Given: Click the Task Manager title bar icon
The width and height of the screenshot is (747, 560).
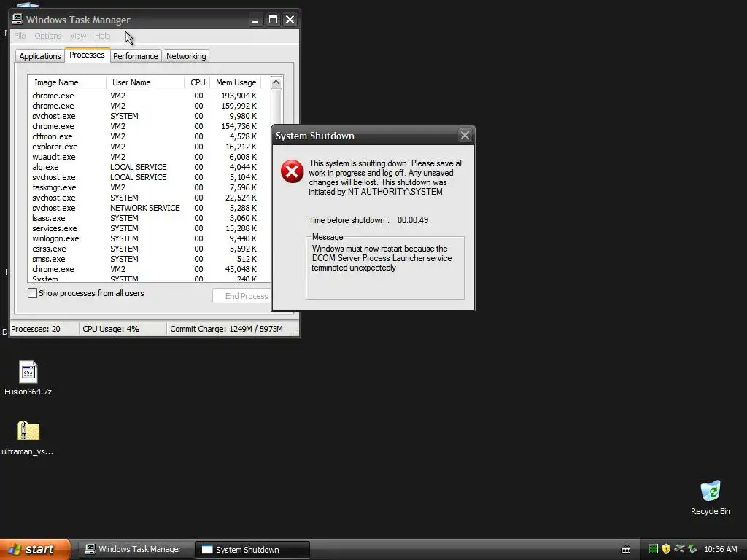Looking at the screenshot, I should click(18, 19).
